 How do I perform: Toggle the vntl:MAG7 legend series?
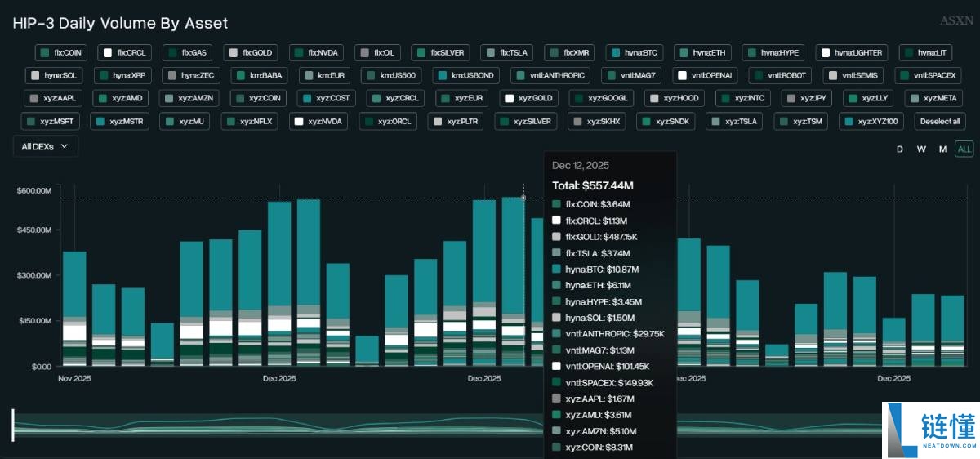pyautogui.click(x=632, y=76)
